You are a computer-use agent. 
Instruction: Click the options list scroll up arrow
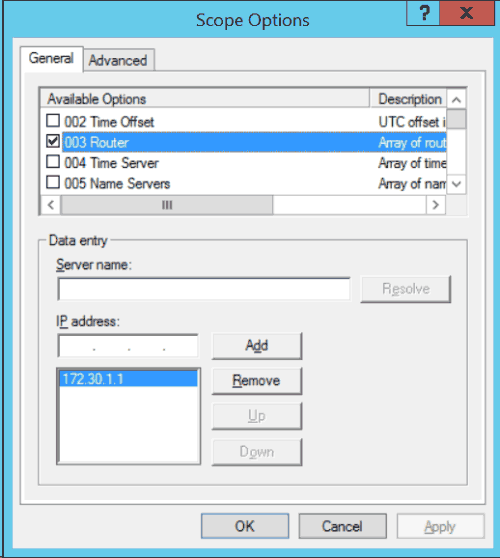pos(456,100)
